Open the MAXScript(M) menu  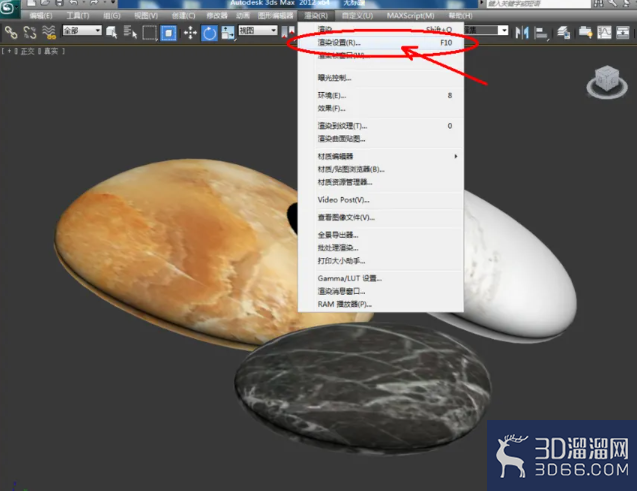point(410,16)
